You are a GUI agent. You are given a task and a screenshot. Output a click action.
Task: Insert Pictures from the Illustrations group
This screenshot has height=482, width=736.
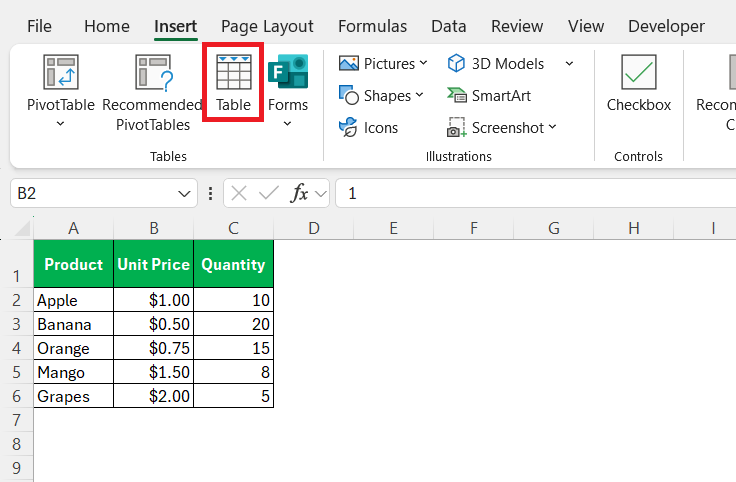[383, 63]
